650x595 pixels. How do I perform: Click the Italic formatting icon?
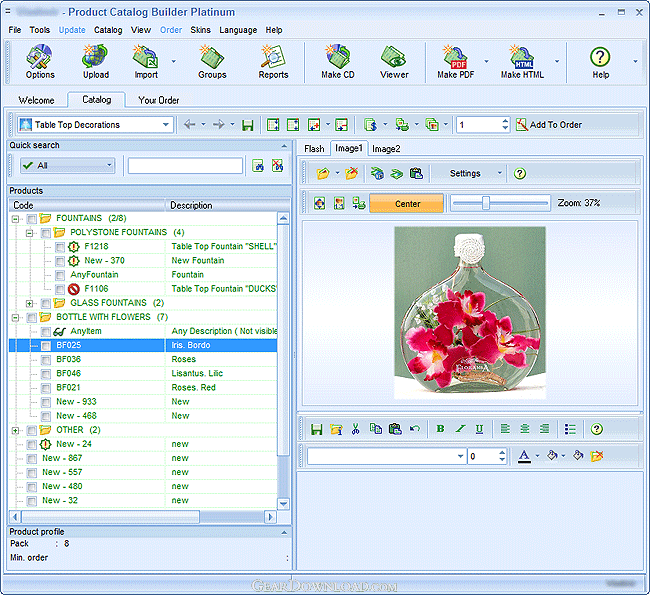coord(460,429)
